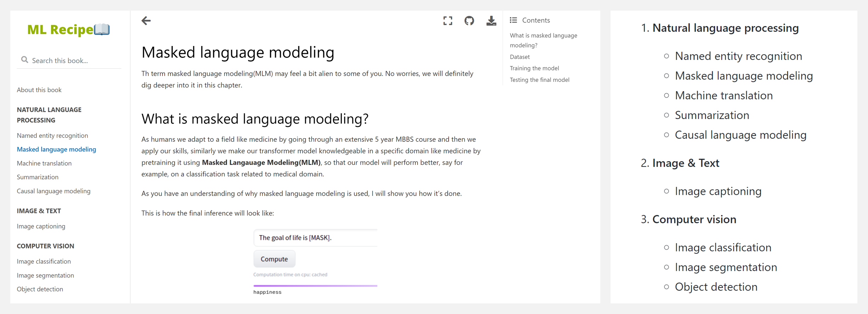Click the download page icon
Image resolution: width=868 pixels, height=314 pixels.
[x=491, y=21]
